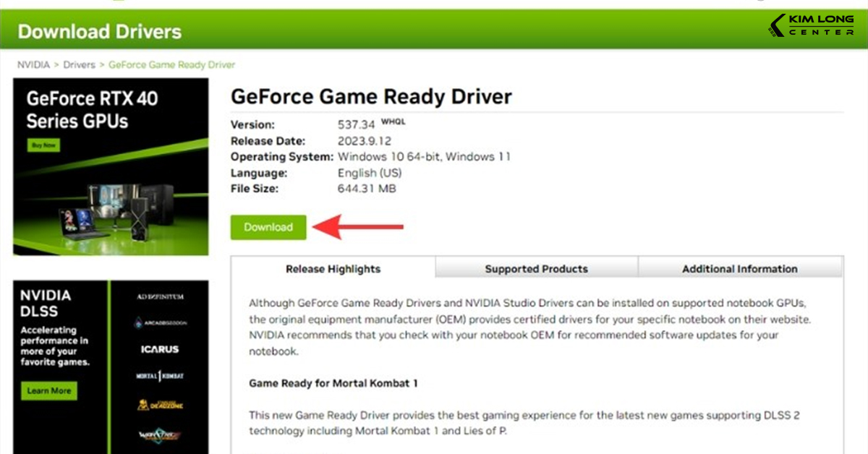Screen dimensions: 868x454
Task: Click the GeForce Game Ready Driver heading
Action: pos(371,97)
